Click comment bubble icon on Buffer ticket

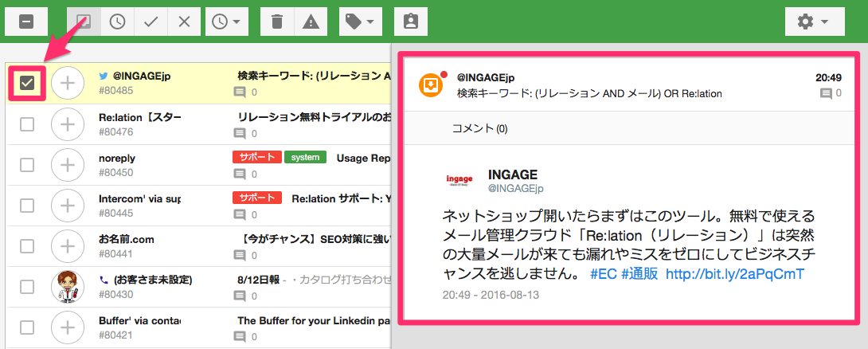pos(239,337)
